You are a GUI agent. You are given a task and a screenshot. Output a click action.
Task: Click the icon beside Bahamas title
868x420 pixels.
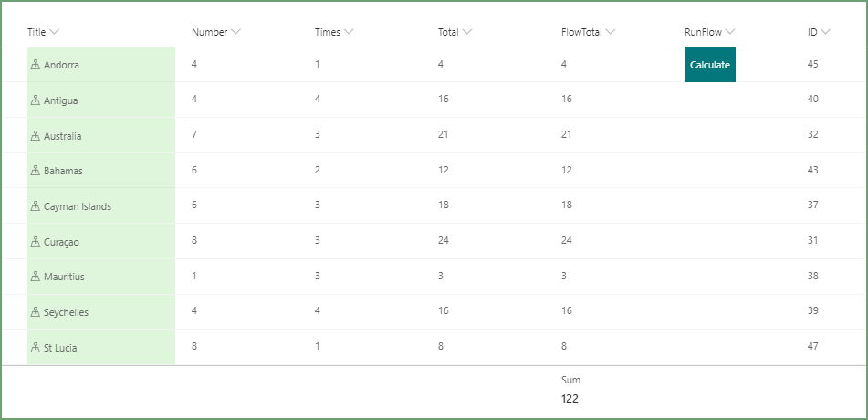[x=36, y=171]
